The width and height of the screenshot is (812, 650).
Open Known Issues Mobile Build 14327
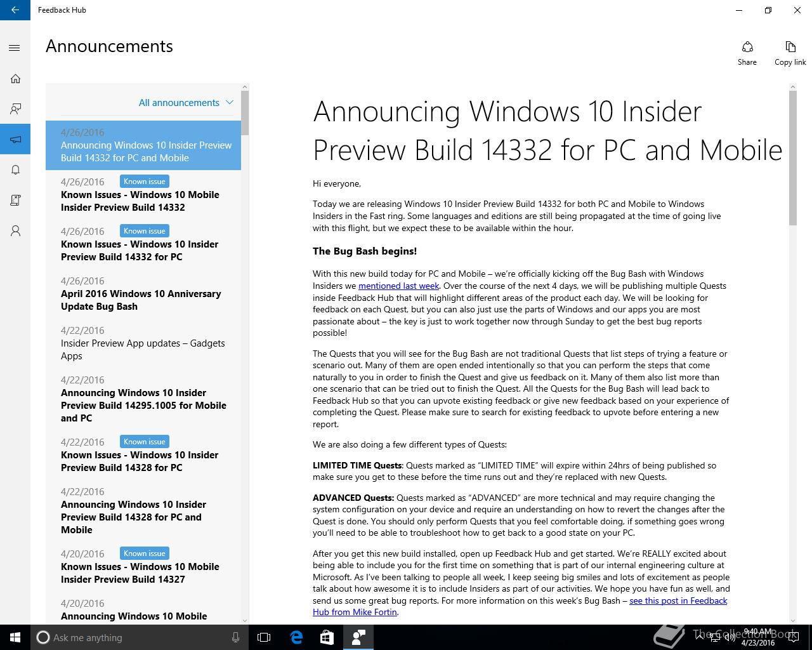coord(143,567)
